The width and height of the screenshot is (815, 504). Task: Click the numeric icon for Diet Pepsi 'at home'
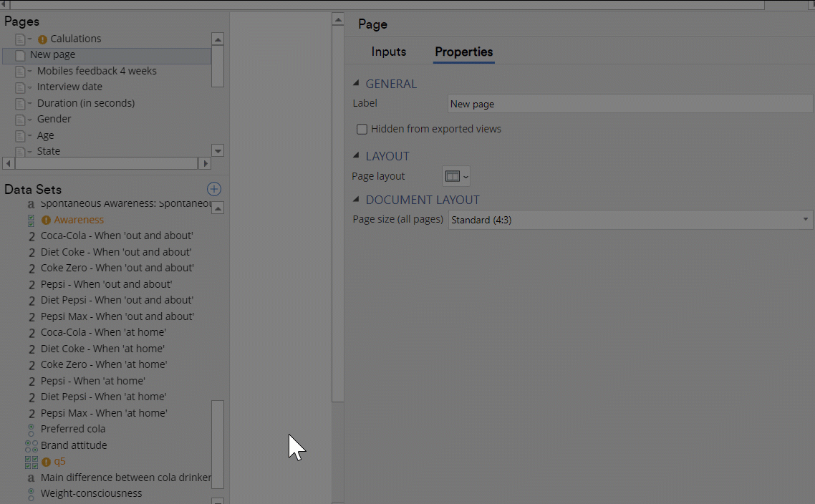tap(32, 397)
